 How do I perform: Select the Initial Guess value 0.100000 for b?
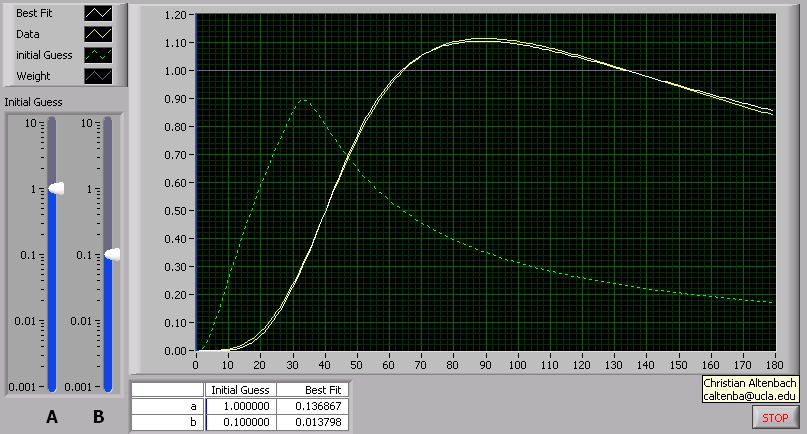pyautogui.click(x=241, y=423)
